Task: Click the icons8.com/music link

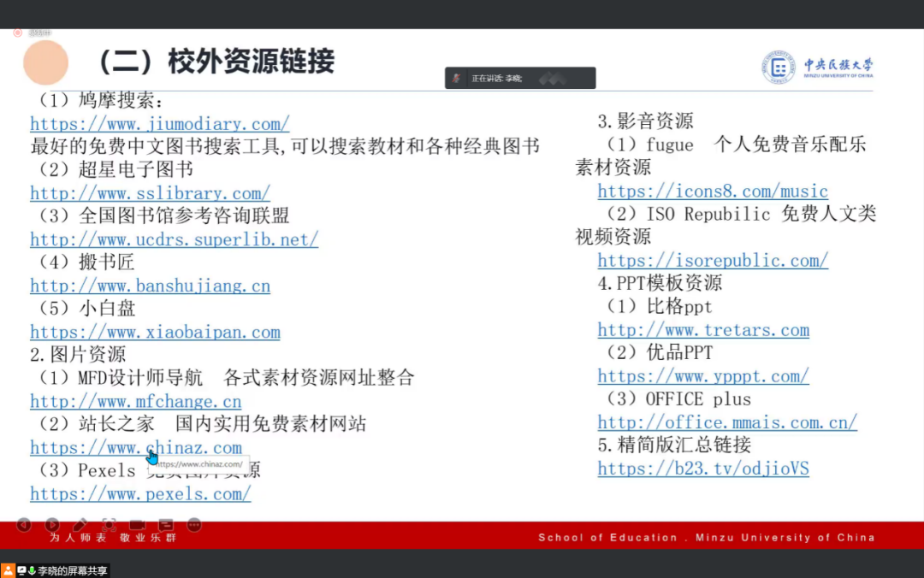Action: pos(712,191)
